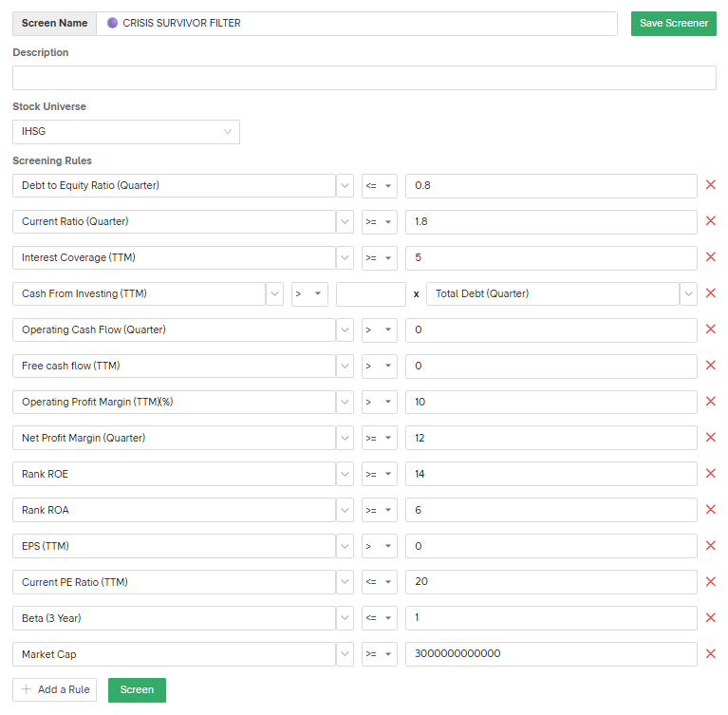Image resolution: width=728 pixels, height=715 pixels.
Task: Delete the Market Cap rule
Action: (710, 654)
